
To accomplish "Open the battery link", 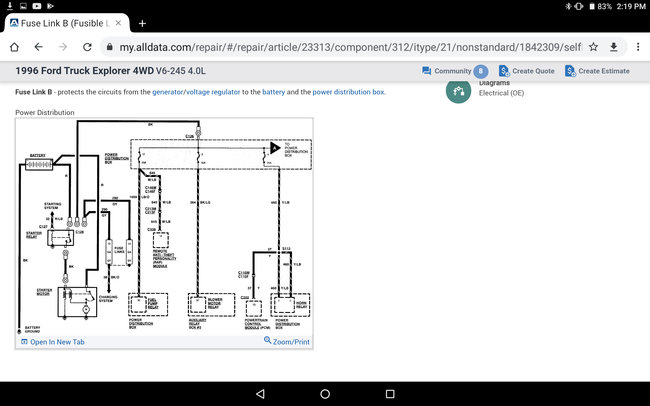I will [x=274, y=92].
